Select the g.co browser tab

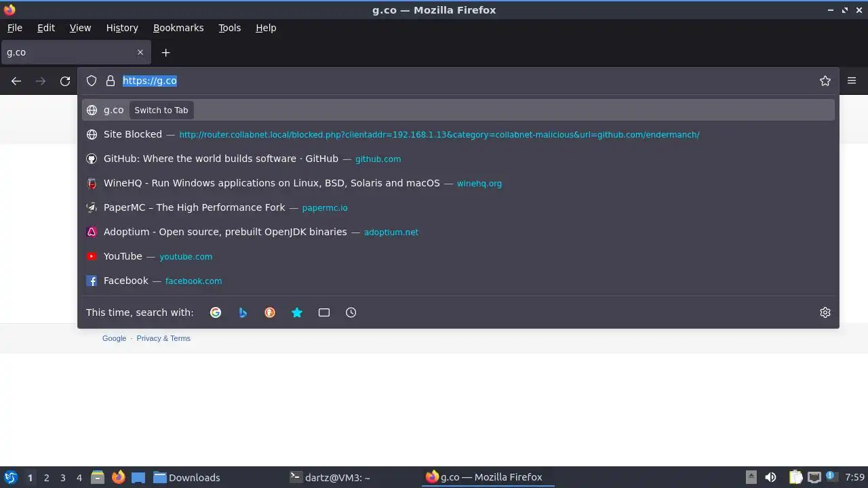pos(75,52)
